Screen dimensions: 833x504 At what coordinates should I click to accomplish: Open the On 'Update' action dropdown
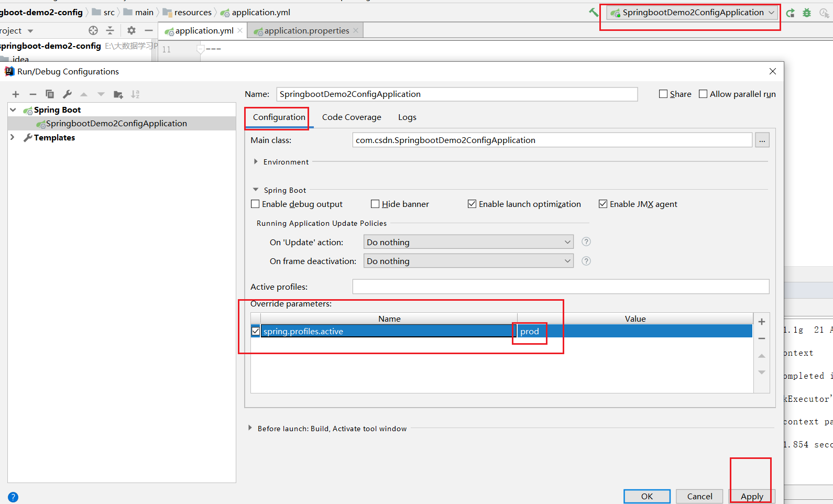(468, 242)
